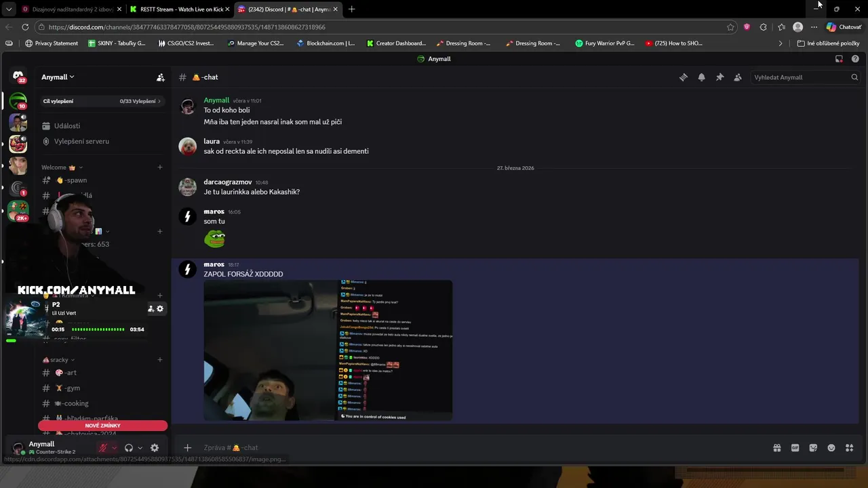Screen dimensions: 868x488
Task: Open Iné obľúbené položky folder
Action: pos(828,43)
